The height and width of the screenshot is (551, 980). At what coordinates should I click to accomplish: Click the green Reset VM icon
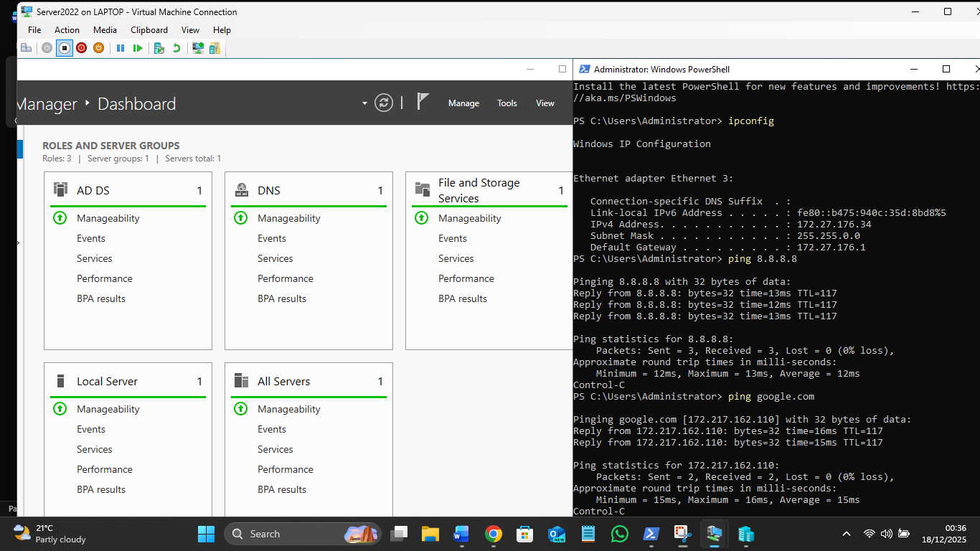point(138,48)
